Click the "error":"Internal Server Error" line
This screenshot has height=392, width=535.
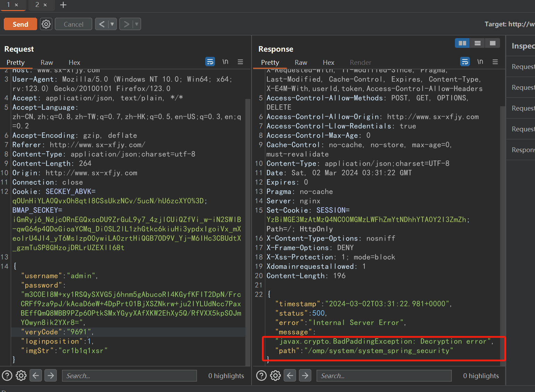(x=340, y=323)
